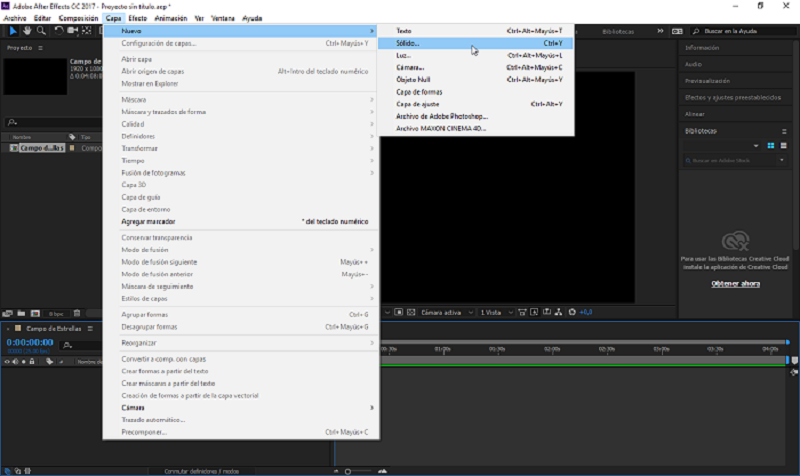Click the composition thumbnail in Project panel
This screenshot has height=476, width=800.
[35, 77]
